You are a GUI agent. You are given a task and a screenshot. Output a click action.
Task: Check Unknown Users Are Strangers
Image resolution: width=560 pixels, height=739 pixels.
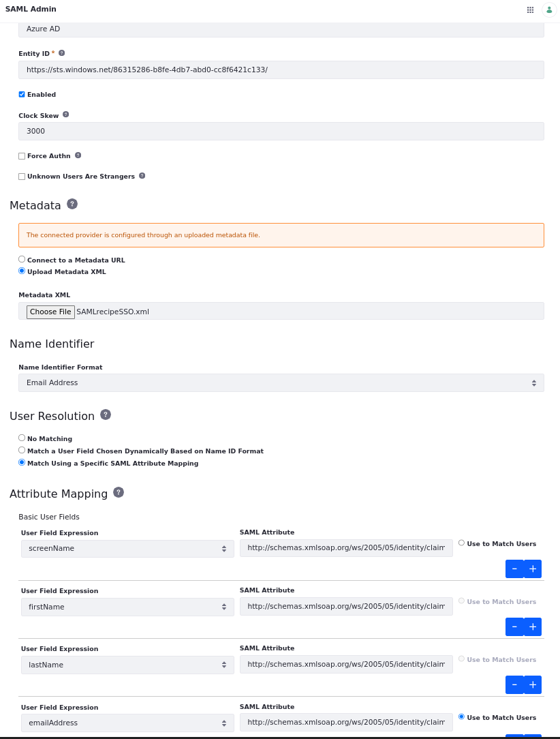(22, 177)
